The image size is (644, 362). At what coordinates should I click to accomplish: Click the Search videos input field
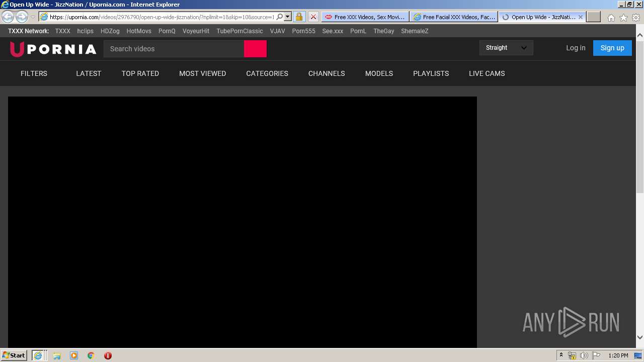pyautogui.click(x=174, y=49)
